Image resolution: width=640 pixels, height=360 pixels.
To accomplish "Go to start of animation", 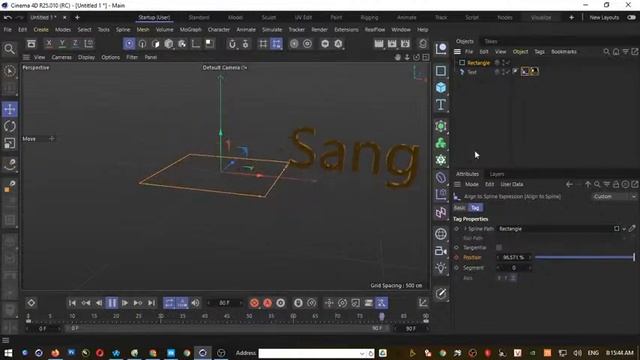I will coord(72,303).
